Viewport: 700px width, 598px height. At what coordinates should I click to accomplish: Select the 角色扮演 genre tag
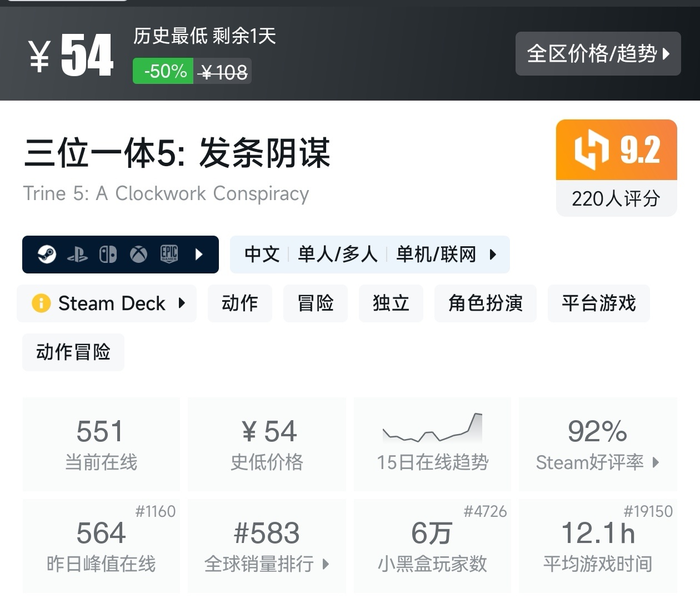[485, 303]
